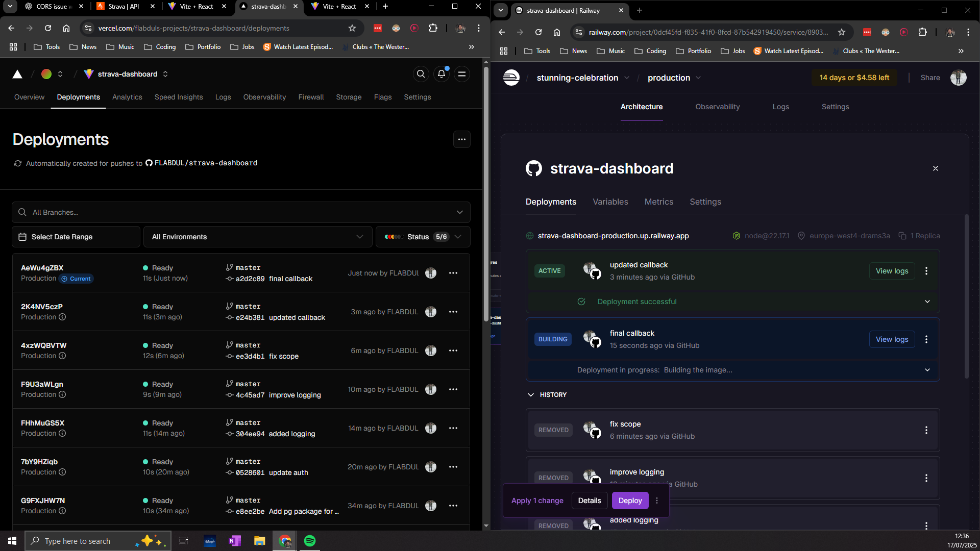Bookmark Vercel page with star icon
980x551 pixels.
pos(352,28)
